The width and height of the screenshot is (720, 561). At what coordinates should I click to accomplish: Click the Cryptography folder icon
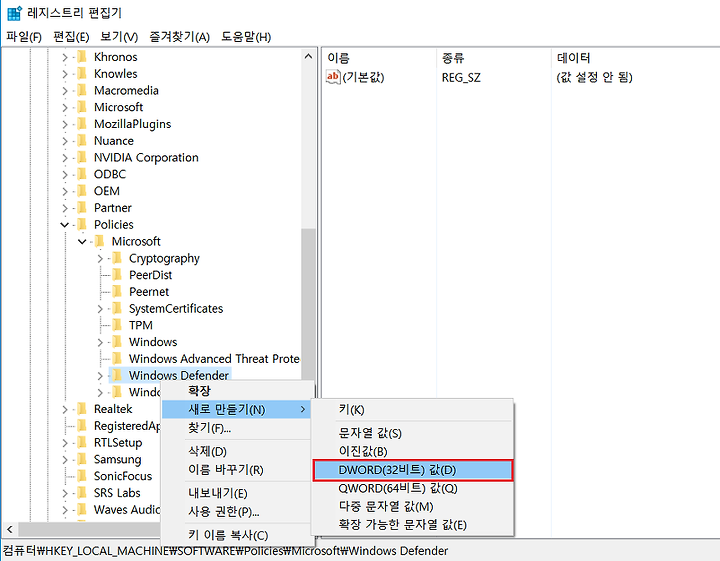tap(117, 258)
